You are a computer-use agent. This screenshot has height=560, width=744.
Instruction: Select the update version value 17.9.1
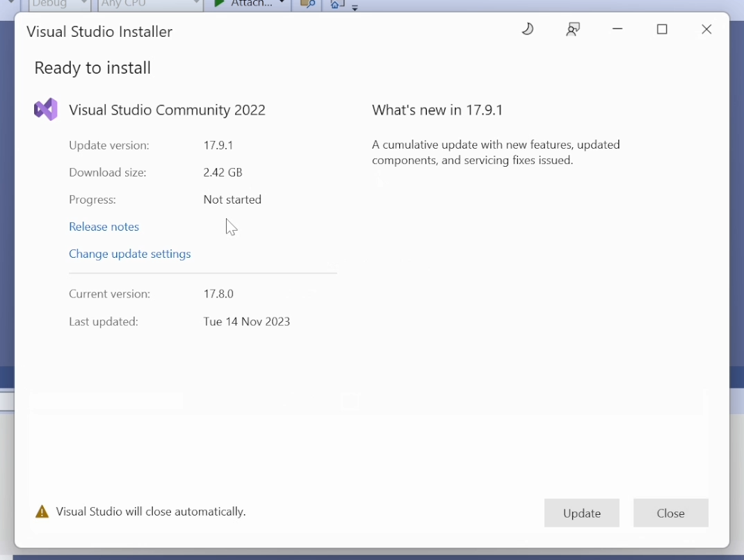coord(218,145)
